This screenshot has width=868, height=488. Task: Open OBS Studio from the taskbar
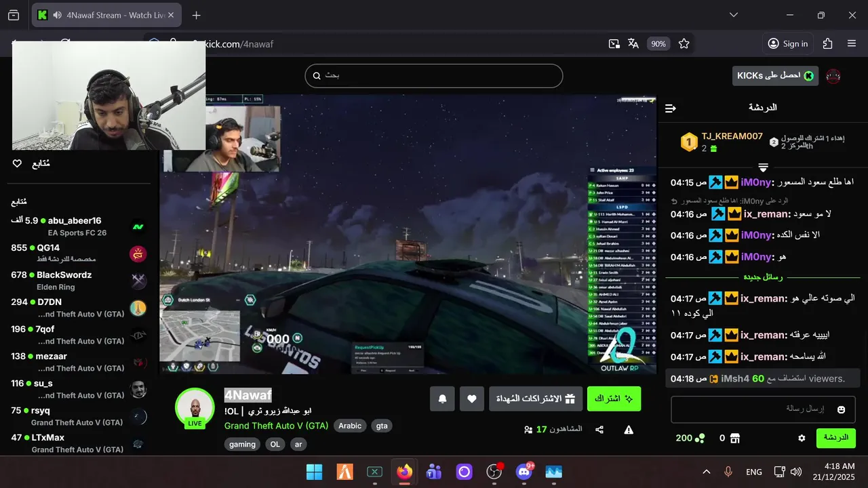494,472
